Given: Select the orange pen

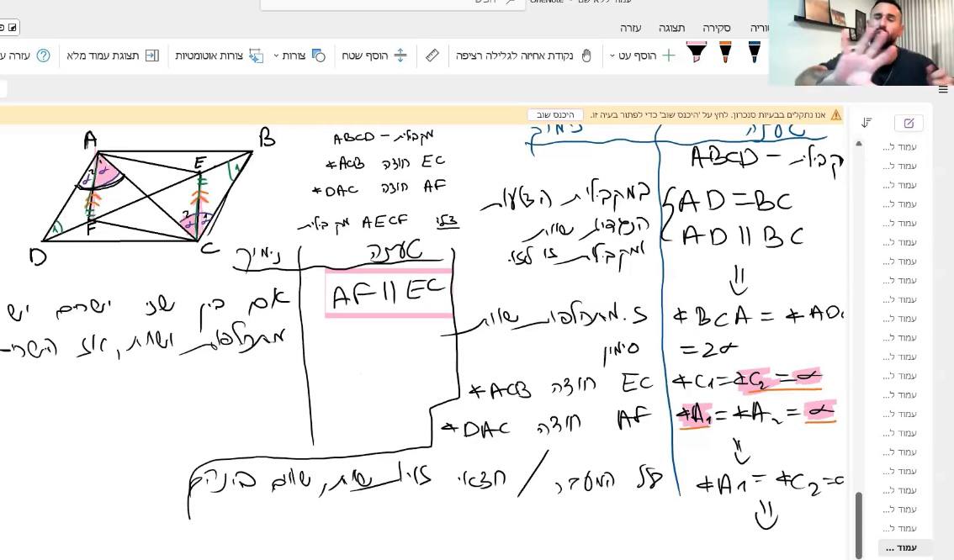Looking at the screenshot, I should 725,53.
